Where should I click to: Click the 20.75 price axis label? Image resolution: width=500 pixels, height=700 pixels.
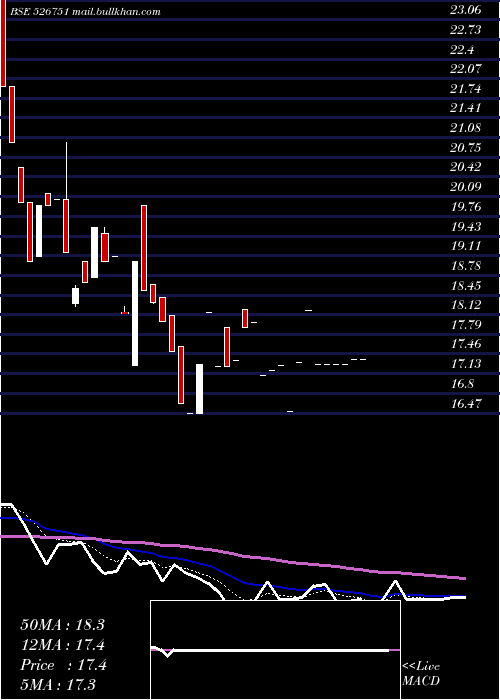coord(466,148)
